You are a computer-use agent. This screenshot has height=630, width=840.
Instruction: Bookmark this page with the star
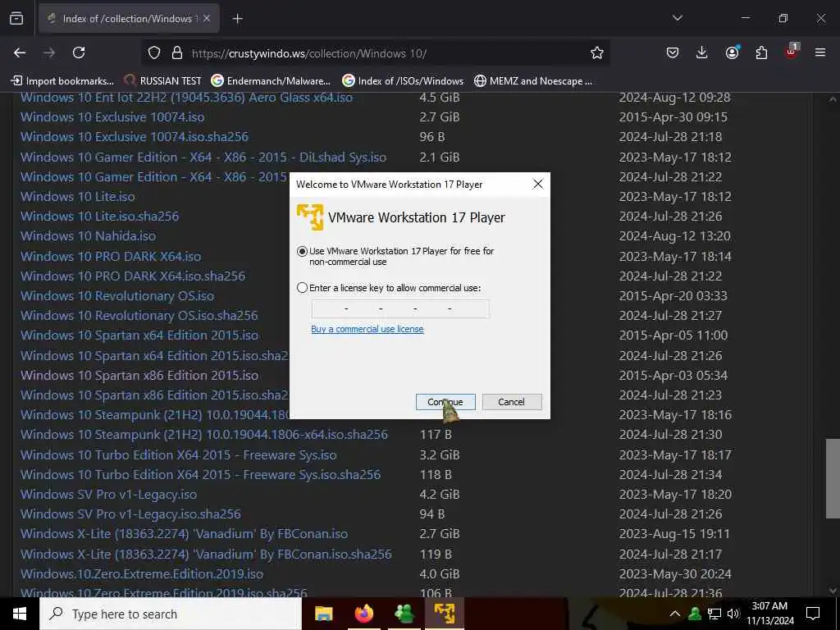[x=597, y=53]
